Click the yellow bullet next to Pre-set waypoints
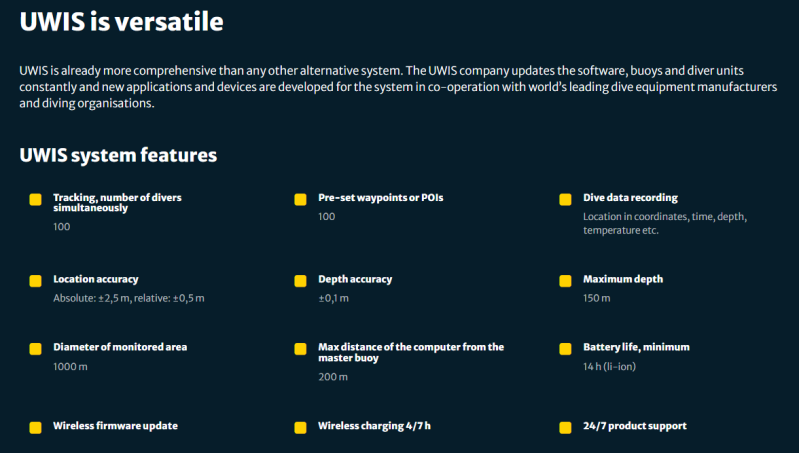This screenshot has height=453, width=799. coord(300,200)
